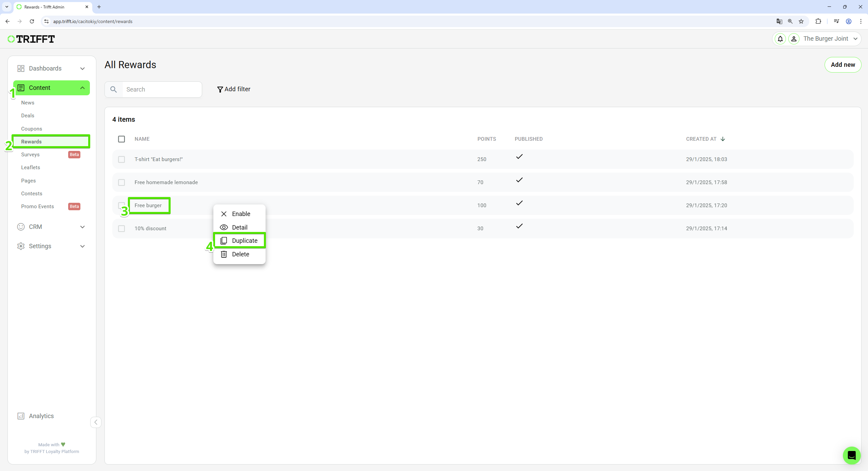The height and width of the screenshot is (471, 868).
Task: Choose Duplicate from the context menu
Action: tap(244, 241)
